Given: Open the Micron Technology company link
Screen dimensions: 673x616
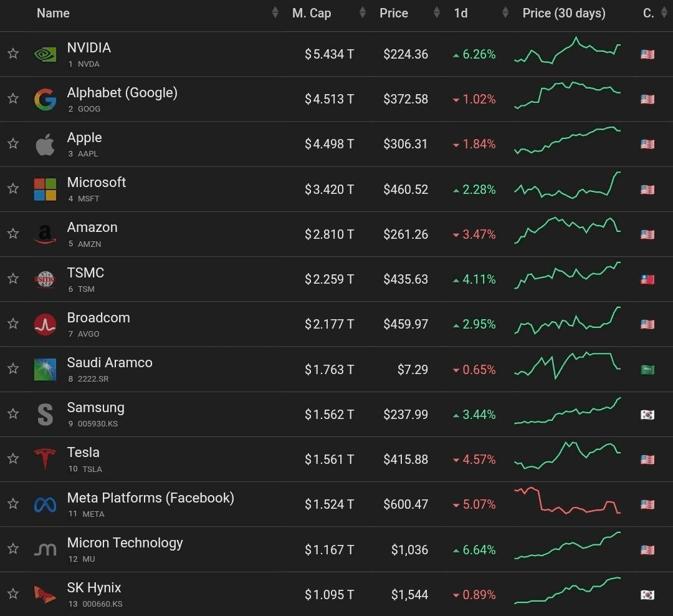Looking at the screenshot, I should 125,543.
